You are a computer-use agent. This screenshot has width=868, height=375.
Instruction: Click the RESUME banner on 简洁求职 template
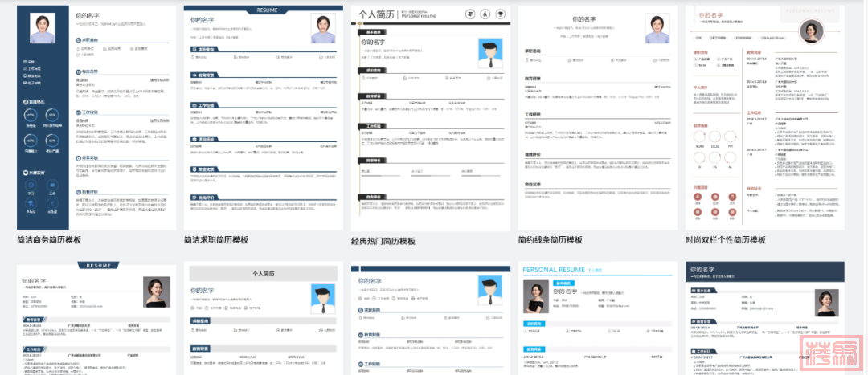tap(266, 10)
